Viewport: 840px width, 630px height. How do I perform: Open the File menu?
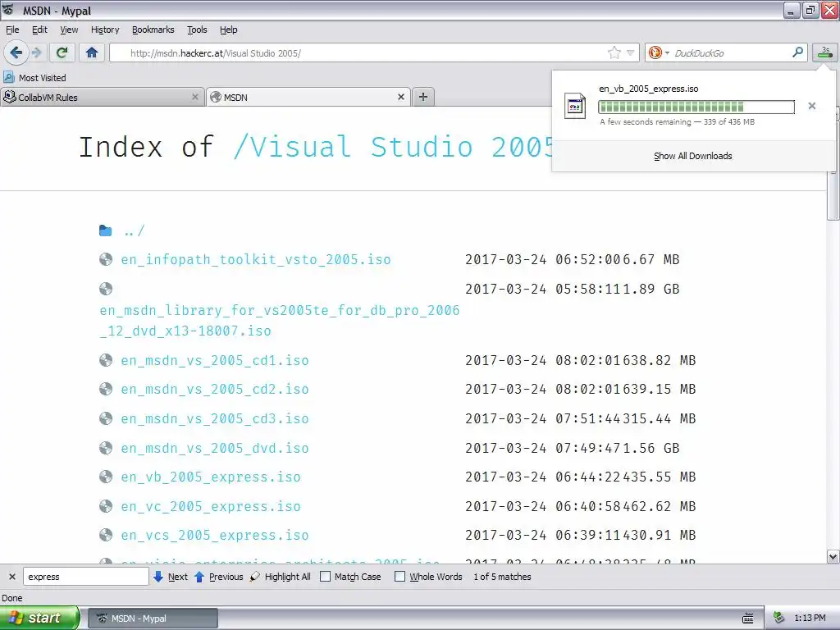tap(12, 30)
